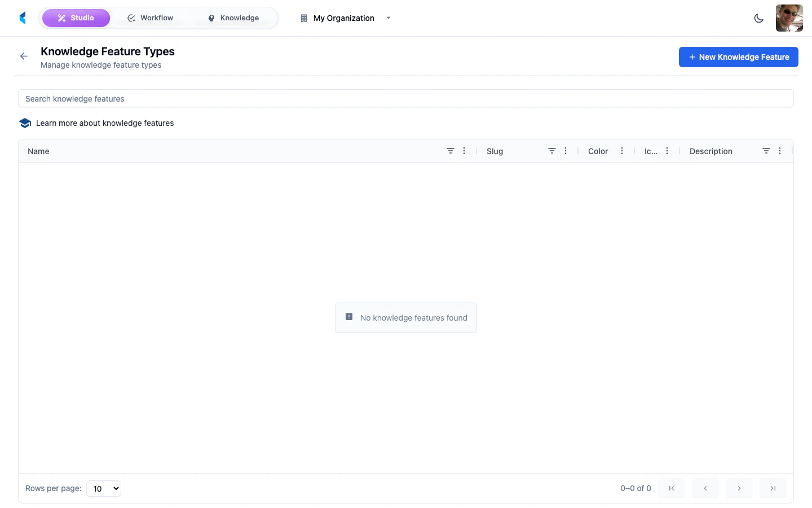Click the warning icon in the empty state message
This screenshot has height=508, width=812.
[x=349, y=317]
